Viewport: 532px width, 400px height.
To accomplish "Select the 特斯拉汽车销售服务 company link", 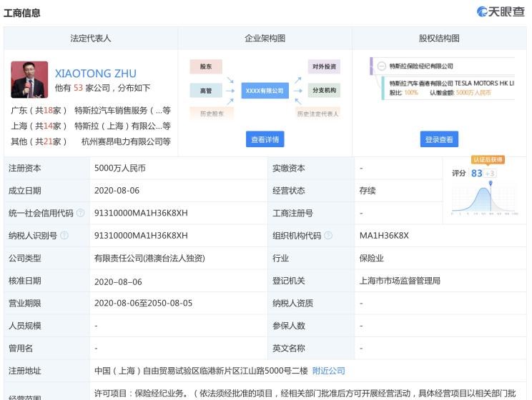I will tap(122, 111).
